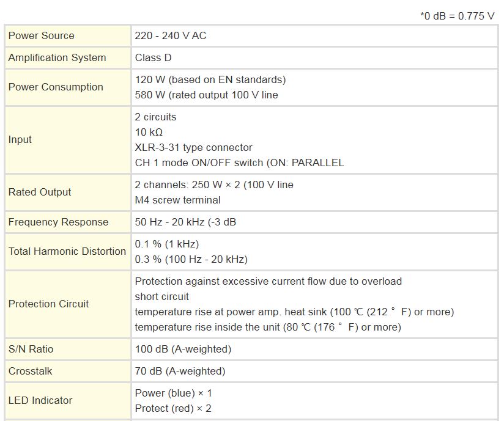Click the "0.3 % (100 Hz - 20 kHz)" line
504x421 pixels.
(x=191, y=259)
